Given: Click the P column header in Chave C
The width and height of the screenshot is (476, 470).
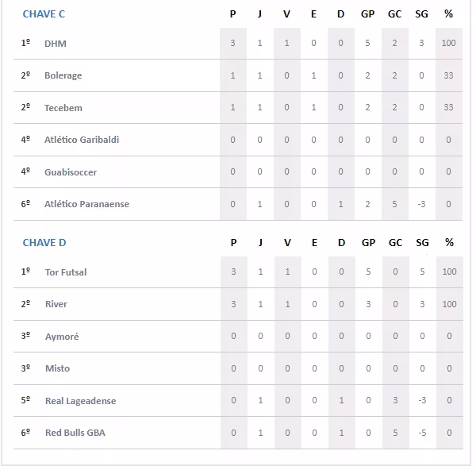Looking at the screenshot, I should (x=233, y=14).
